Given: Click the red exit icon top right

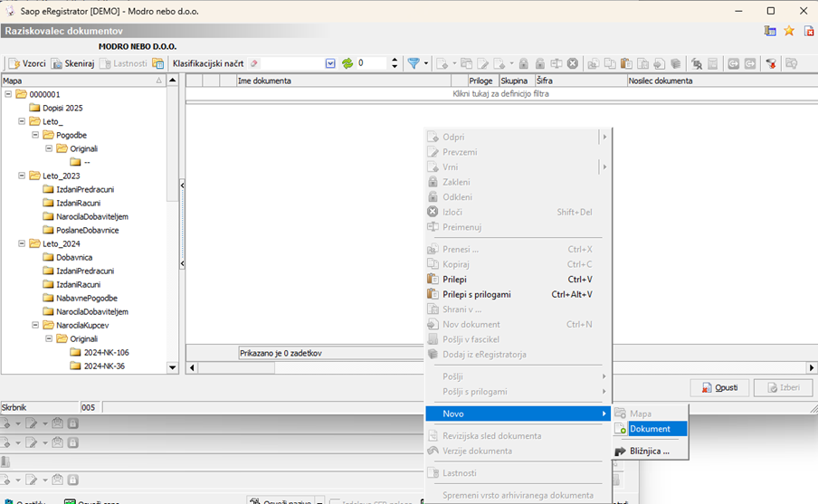Looking at the screenshot, I should click(808, 31).
